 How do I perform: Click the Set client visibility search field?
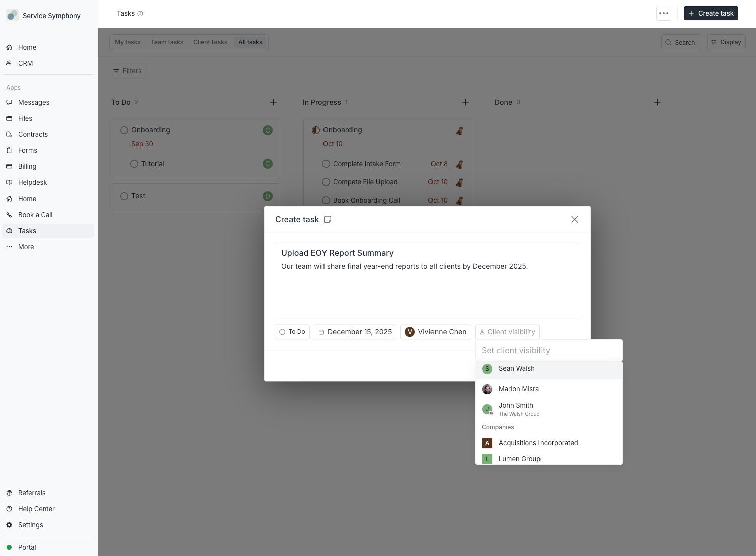point(549,350)
